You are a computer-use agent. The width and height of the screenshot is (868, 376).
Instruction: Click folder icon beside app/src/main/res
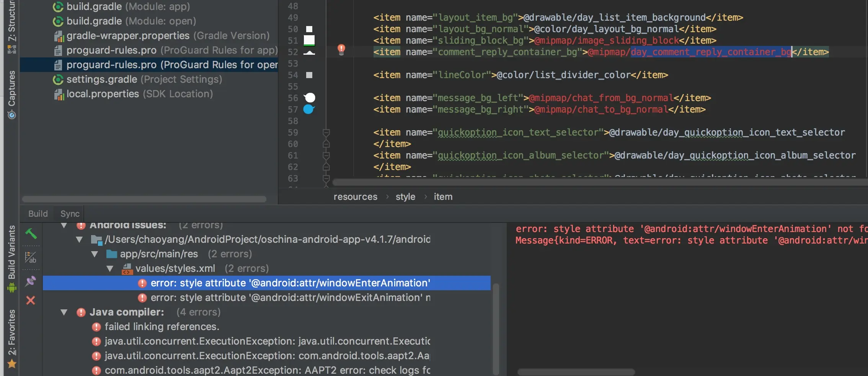(111, 254)
